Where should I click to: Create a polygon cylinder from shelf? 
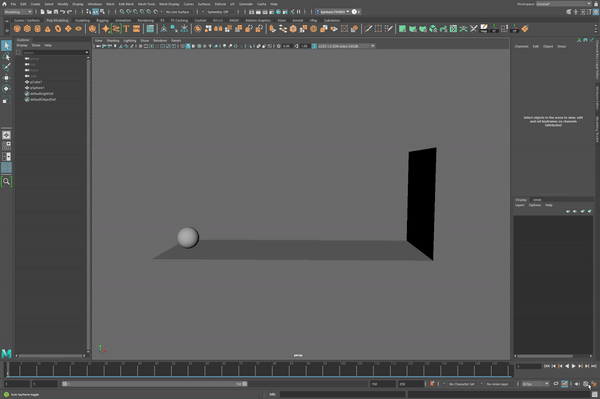click(x=38, y=29)
